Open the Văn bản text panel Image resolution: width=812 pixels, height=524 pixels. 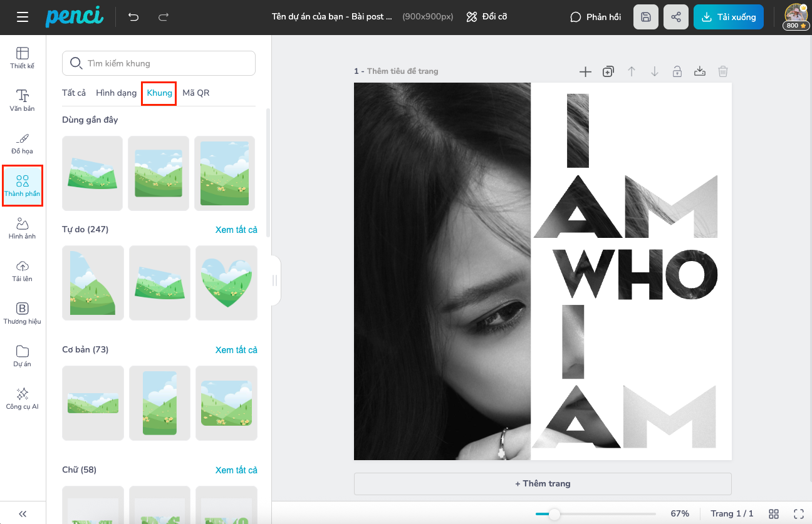tap(23, 100)
